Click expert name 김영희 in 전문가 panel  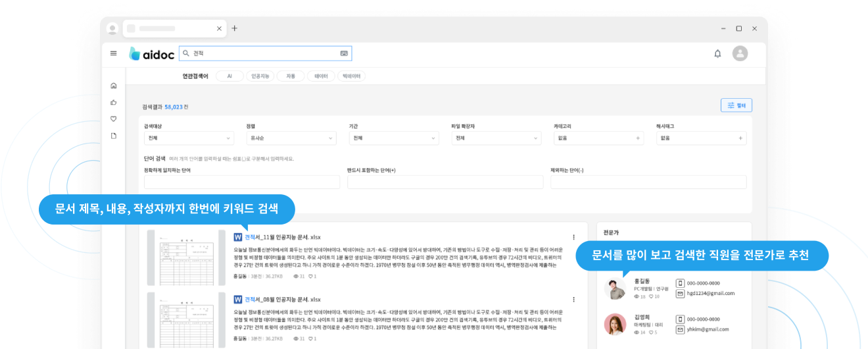pyautogui.click(x=641, y=317)
